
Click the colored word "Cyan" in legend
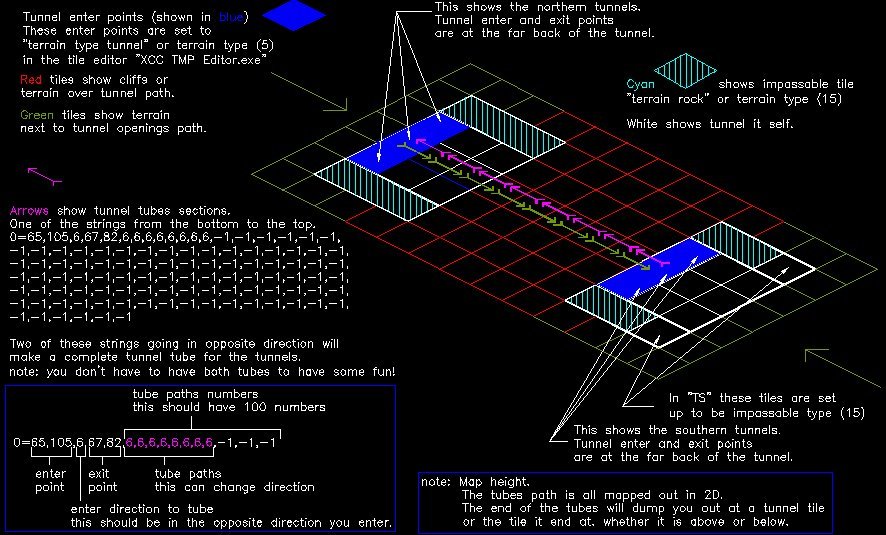[640, 85]
